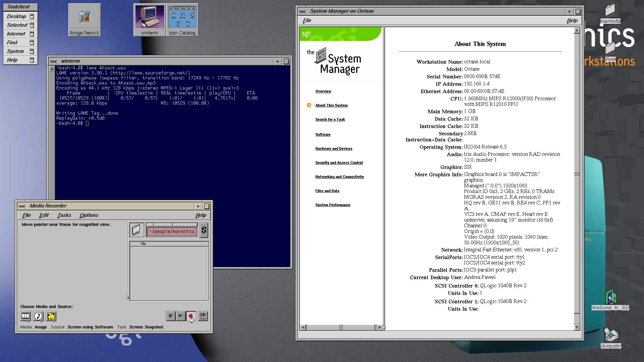Click the ~/people/marmotta path field
The width and height of the screenshot is (644, 362).
(172, 231)
